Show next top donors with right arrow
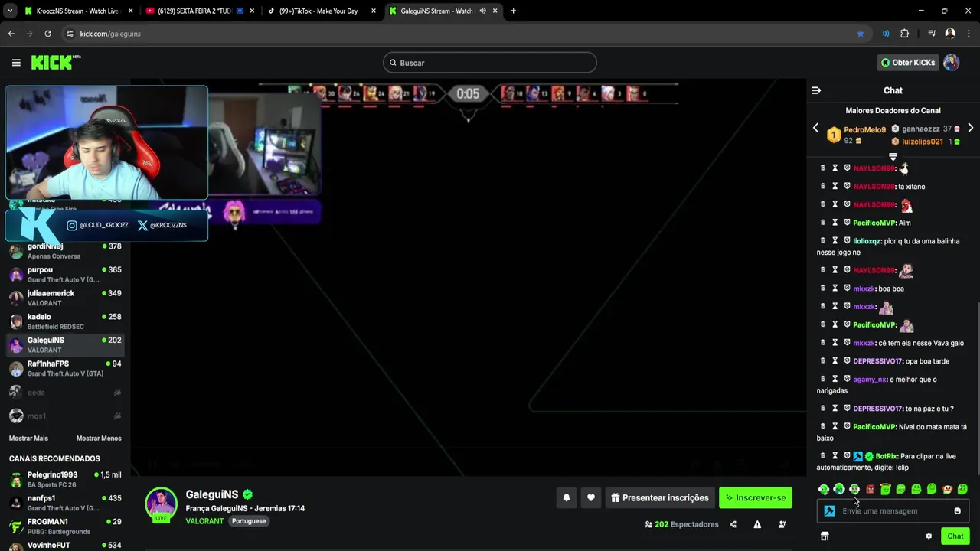Screen dimensions: 980x551 [970, 128]
